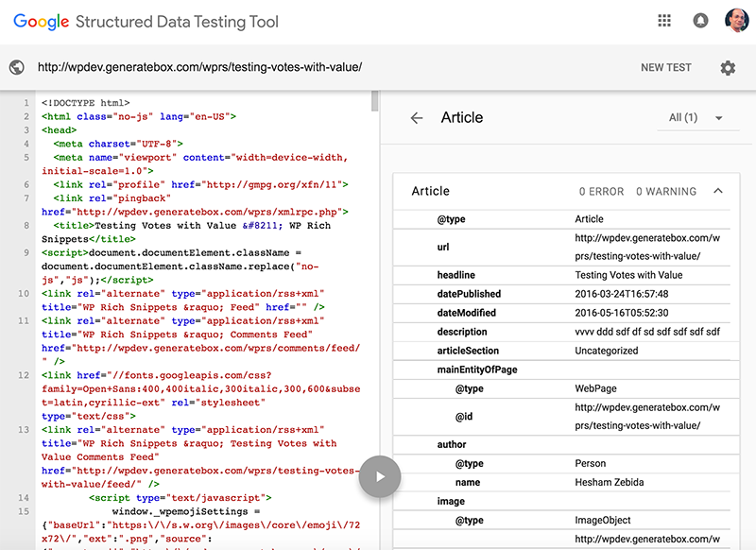Image resolution: width=756 pixels, height=550 pixels.
Task: Open the settings gear
Action: click(727, 68)
